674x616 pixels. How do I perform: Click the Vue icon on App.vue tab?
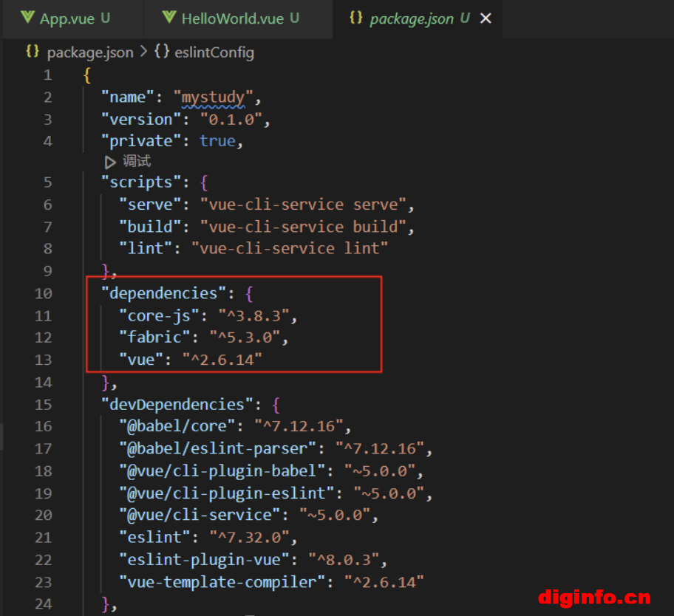click(x=27, y=18)
